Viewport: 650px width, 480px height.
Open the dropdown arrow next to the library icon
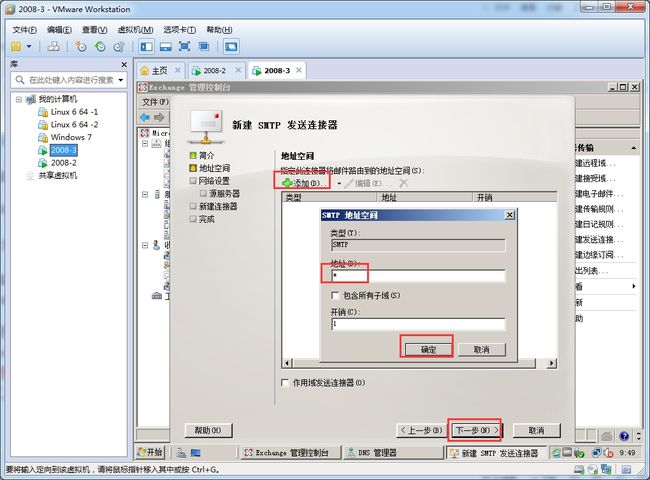(29, 46)
